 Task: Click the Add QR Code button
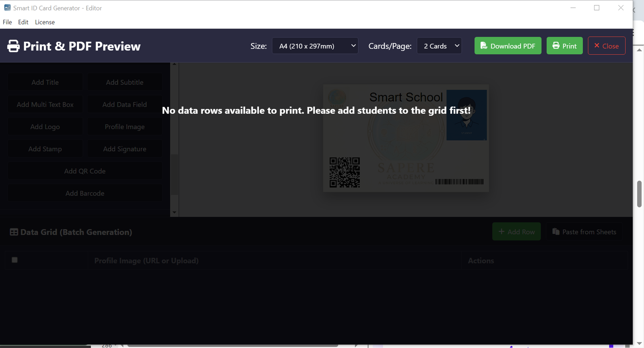[85, 171]
